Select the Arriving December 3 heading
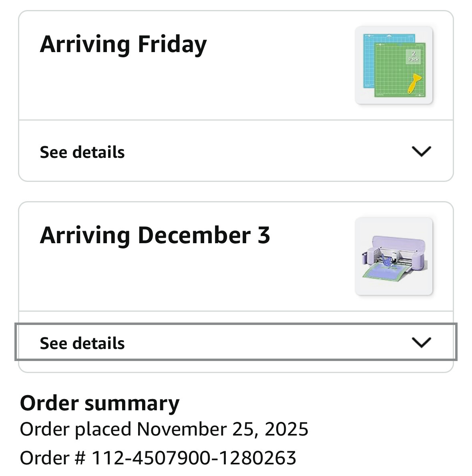 click(x=155, y=235)
